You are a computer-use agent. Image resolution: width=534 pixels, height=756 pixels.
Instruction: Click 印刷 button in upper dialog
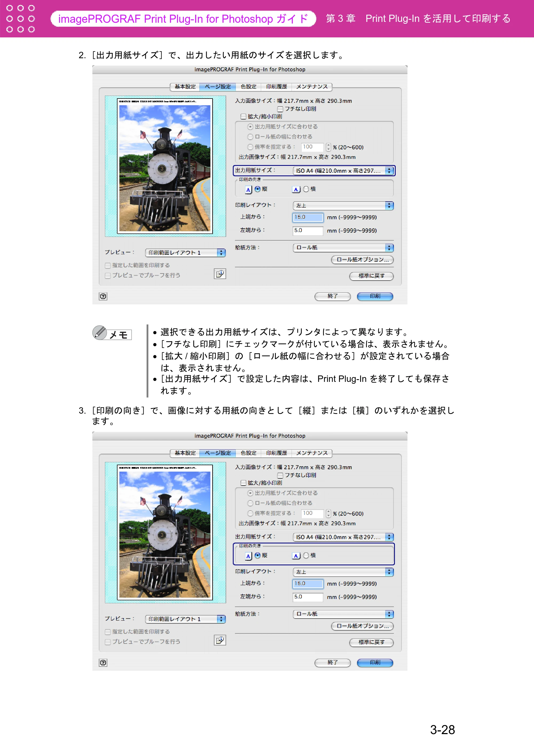point(375,296)
